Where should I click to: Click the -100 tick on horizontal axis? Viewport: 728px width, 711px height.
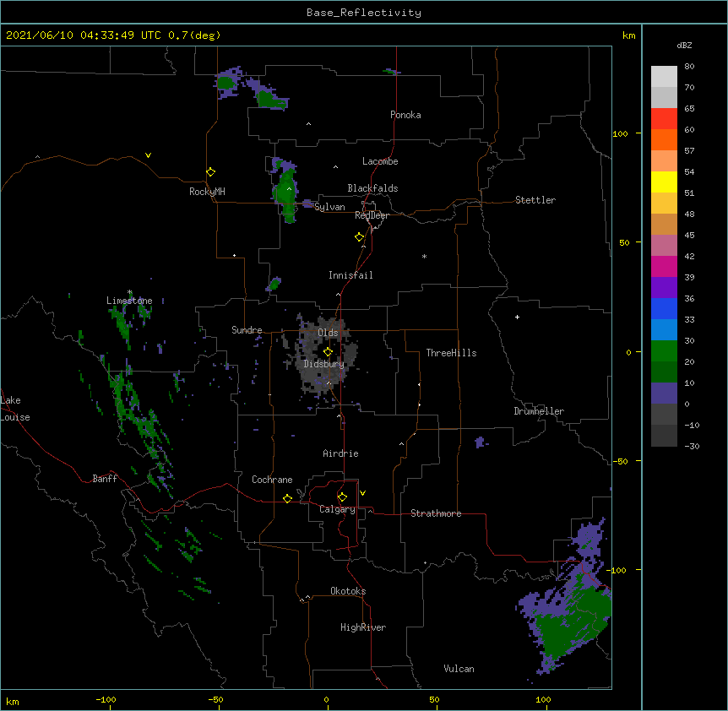[x=106, y=699]
